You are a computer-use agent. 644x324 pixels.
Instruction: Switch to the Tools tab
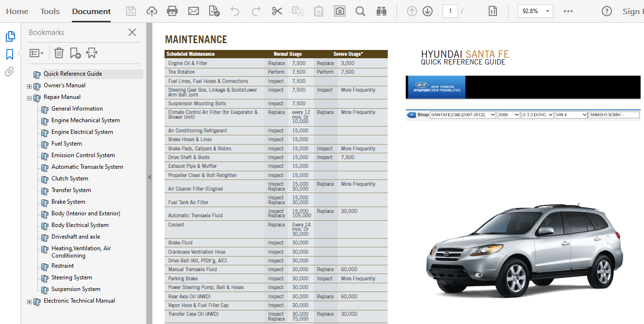pyautogui.click(x=50, y=11)
